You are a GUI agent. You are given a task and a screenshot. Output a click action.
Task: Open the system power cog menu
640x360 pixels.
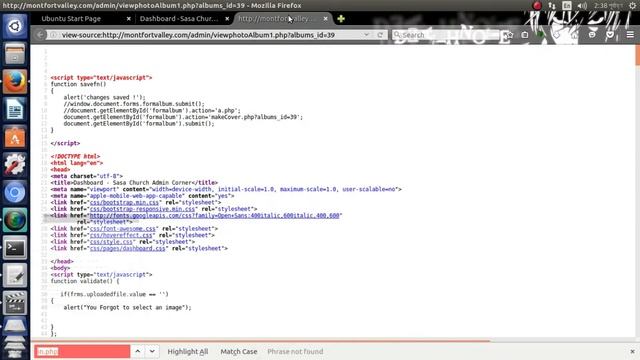[x=632, y=5]
